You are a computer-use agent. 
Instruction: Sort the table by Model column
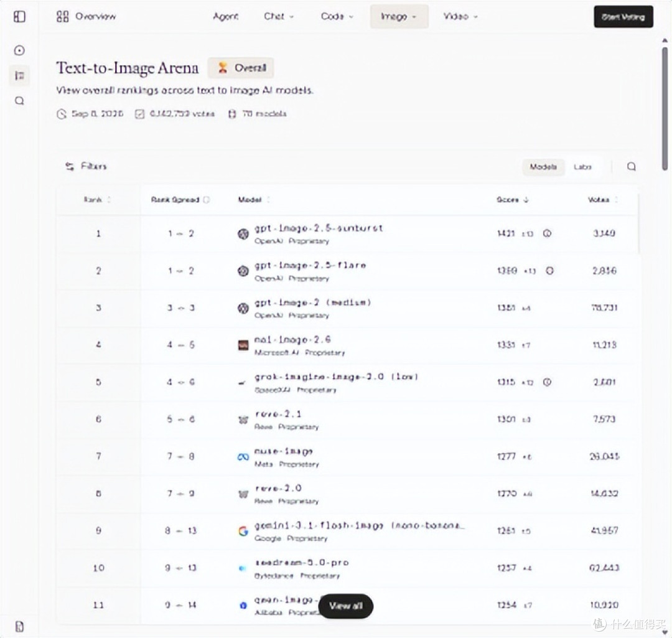click(x=254, y=200)
